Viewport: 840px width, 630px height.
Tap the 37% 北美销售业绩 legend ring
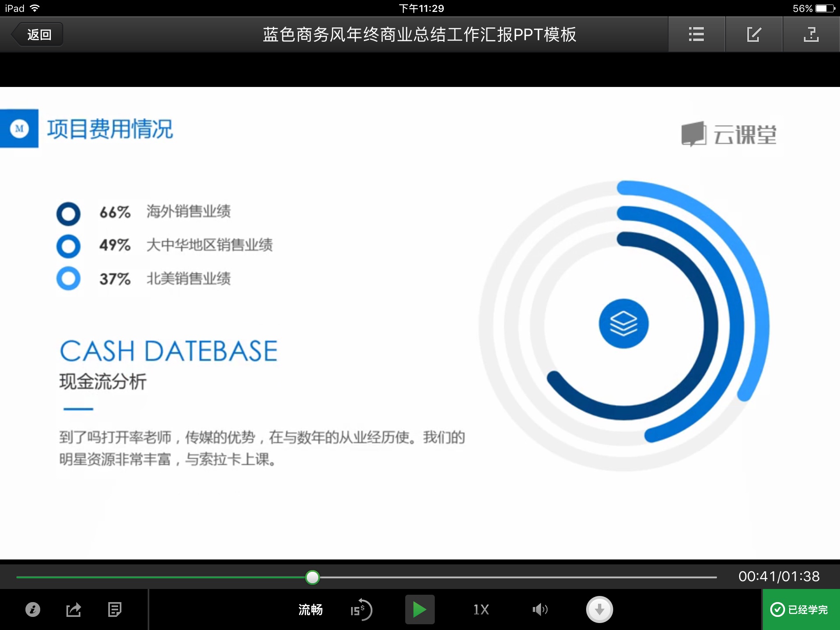click(x=68, y=278)
